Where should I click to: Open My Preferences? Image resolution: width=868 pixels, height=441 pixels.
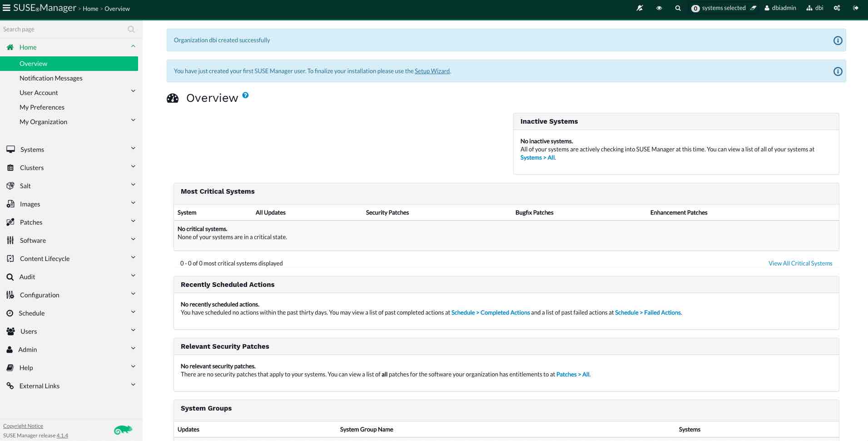[42, 107]
